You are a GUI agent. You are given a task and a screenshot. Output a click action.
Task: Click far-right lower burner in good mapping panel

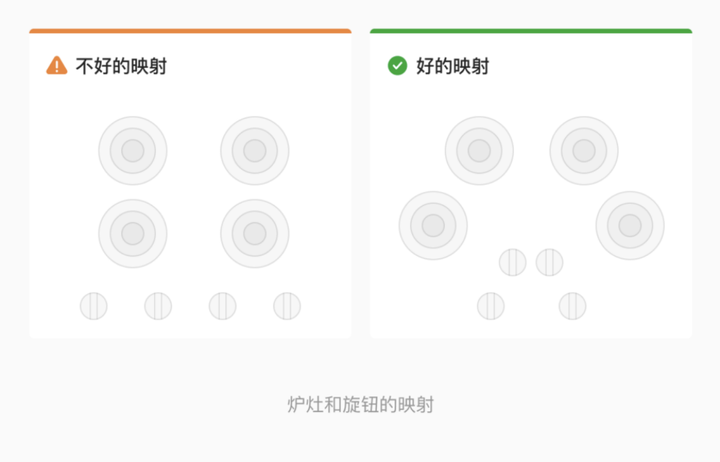tap(630, 225)
